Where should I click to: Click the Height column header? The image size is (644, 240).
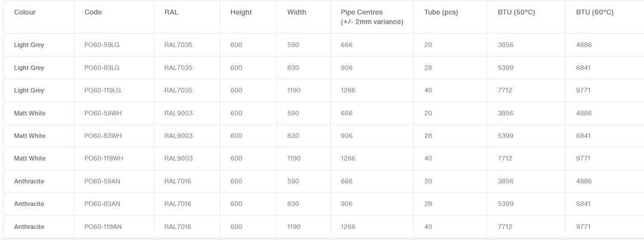click(241, 12)
